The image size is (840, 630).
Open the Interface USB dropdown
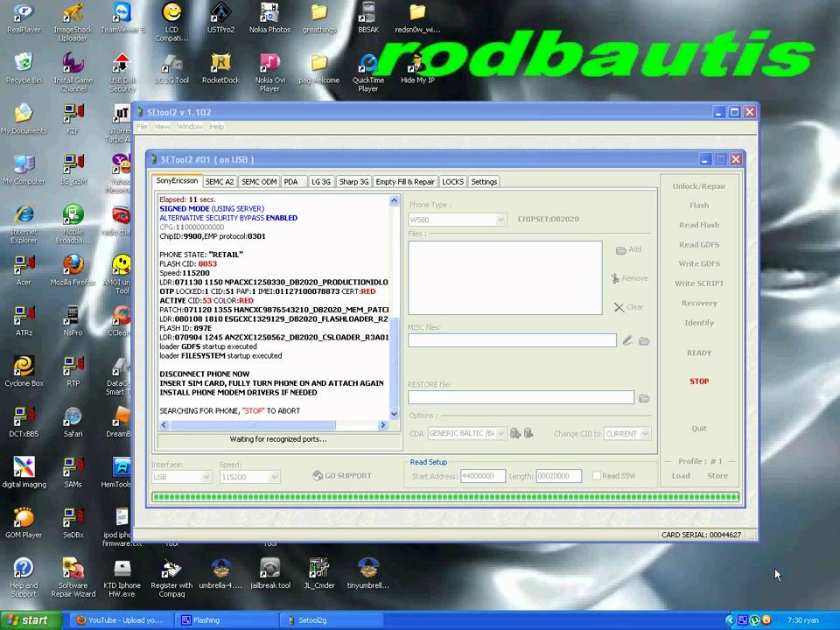pyautogui.click(x=181, y=477)
